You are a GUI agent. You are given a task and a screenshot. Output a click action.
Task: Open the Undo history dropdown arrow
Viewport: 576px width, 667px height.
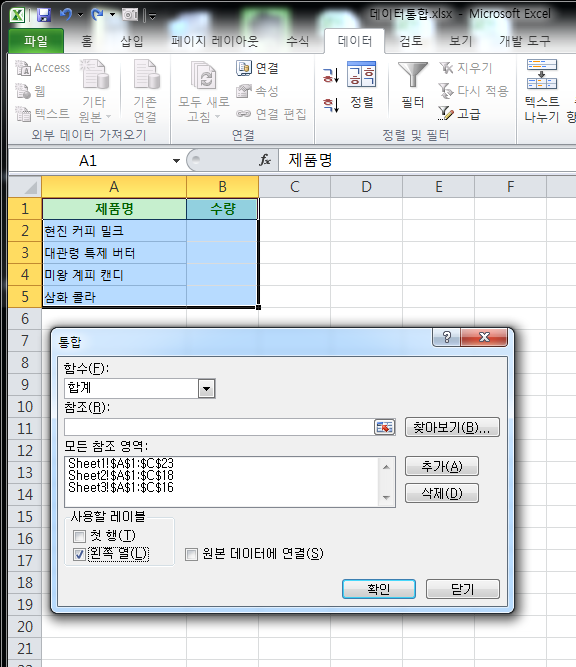pos(80,15)
